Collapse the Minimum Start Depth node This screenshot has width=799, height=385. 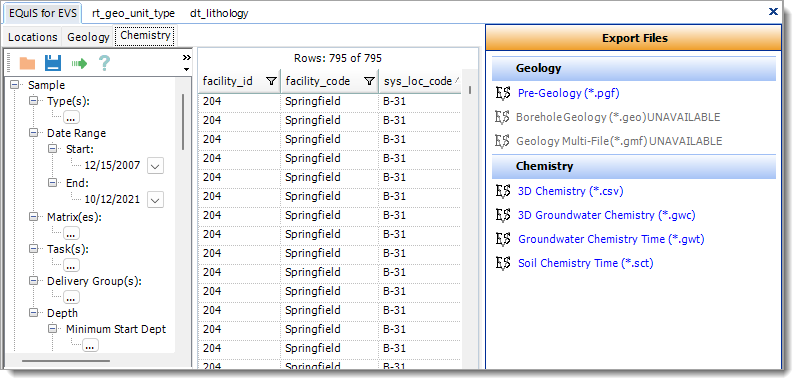click(x=52, y=329)
